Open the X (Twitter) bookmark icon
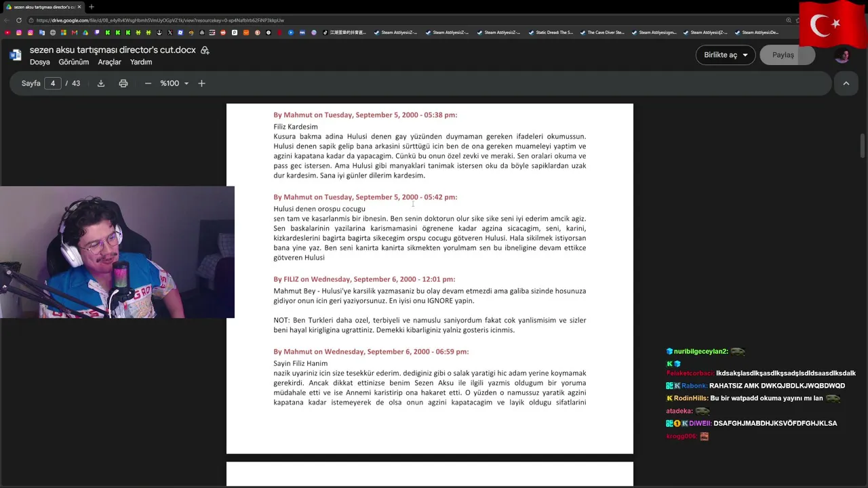The height and width of the screenshot is (488, 868). (170, 33)
